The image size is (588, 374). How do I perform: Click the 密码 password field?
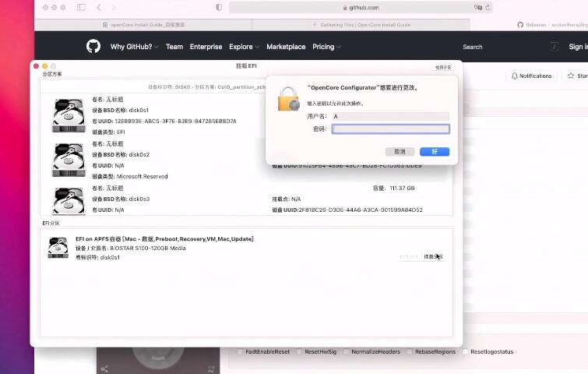pos(390,129)
